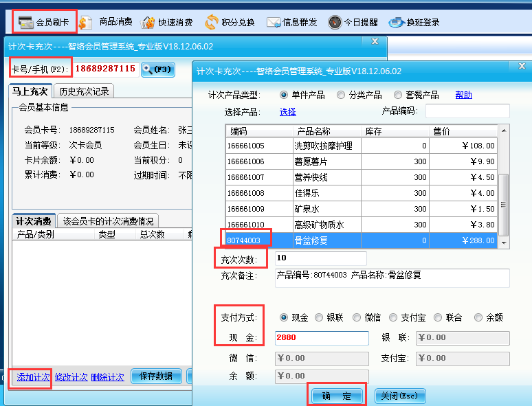Choose 支付宝 payment method
Image resolution: width=532 pixels, height=406 pixels.
393,317
